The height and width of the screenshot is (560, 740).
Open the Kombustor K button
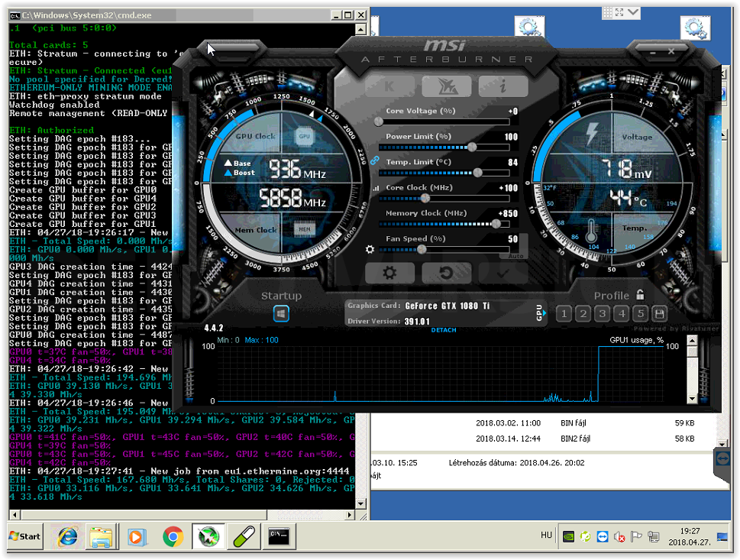tap(389, 86)
